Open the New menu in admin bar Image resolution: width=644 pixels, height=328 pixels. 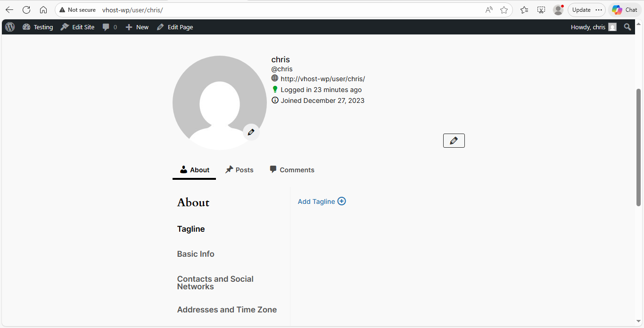pyautogui.click(x=137, y=27)
